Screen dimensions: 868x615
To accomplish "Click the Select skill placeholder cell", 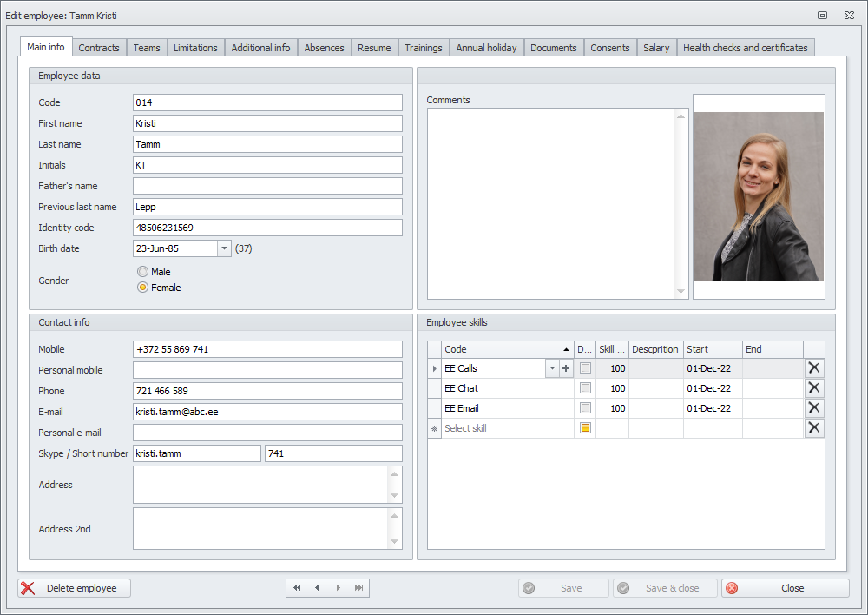I will click(507, 428).
